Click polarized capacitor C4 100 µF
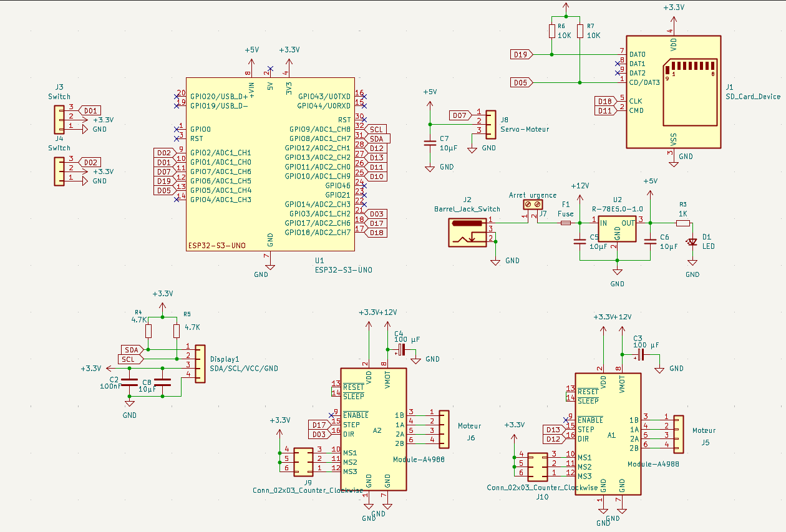The height and width of the screenshot is (532, 786). click(401, 349)
